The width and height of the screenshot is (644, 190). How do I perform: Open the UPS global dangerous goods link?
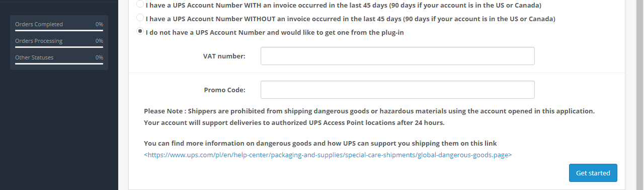328,155
